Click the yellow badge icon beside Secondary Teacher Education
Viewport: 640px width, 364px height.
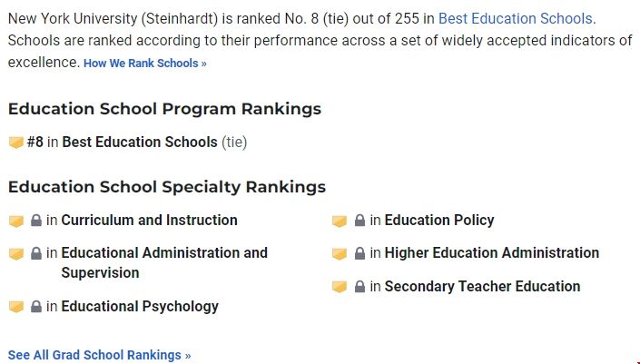(x=340, y=287)
